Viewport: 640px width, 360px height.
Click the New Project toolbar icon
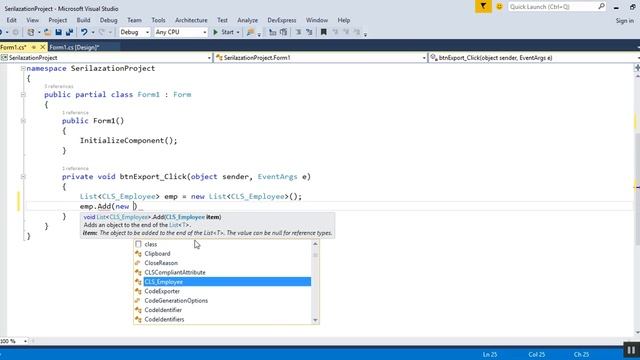click(31, 32)
